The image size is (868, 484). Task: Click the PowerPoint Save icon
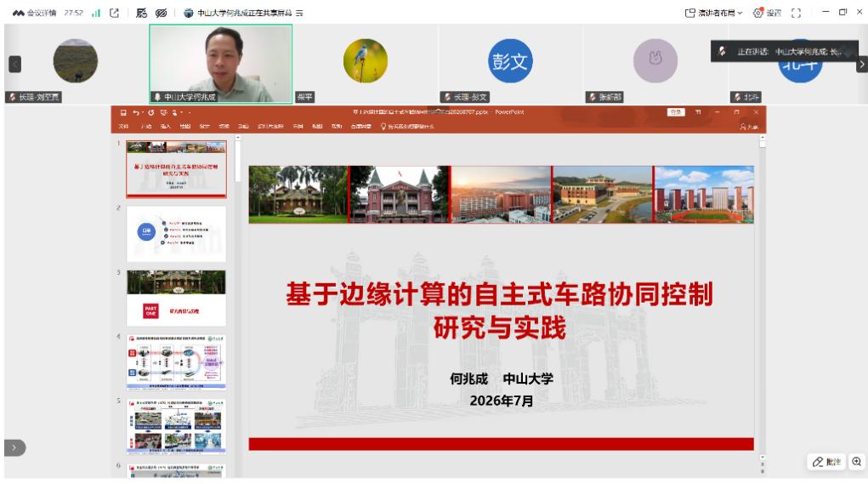(123, 112)
